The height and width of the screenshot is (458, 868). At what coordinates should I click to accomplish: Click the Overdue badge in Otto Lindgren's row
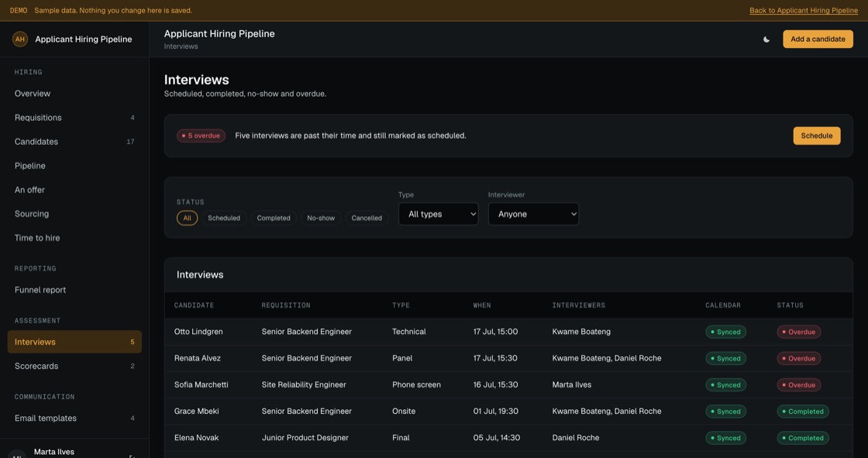pos(799,332)
